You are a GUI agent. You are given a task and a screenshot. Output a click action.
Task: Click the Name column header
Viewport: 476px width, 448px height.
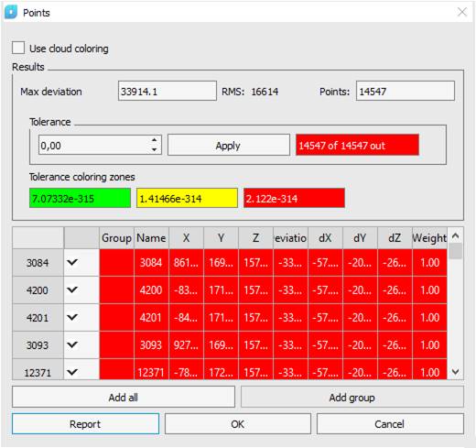pos(151,237)
